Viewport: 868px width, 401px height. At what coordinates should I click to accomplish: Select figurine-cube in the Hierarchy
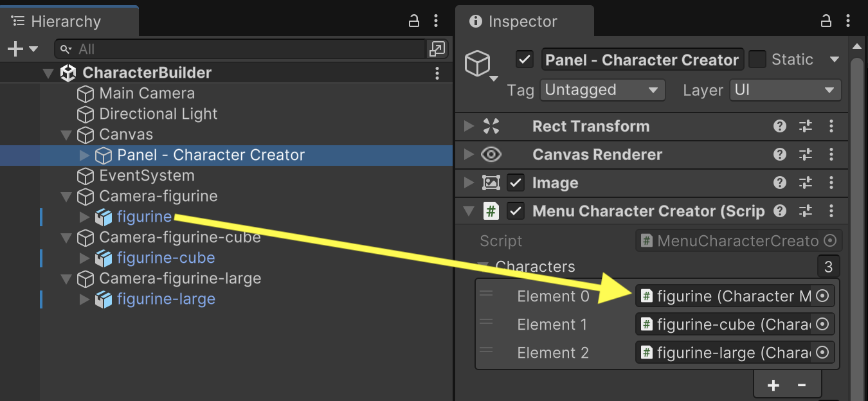[165, 258]
